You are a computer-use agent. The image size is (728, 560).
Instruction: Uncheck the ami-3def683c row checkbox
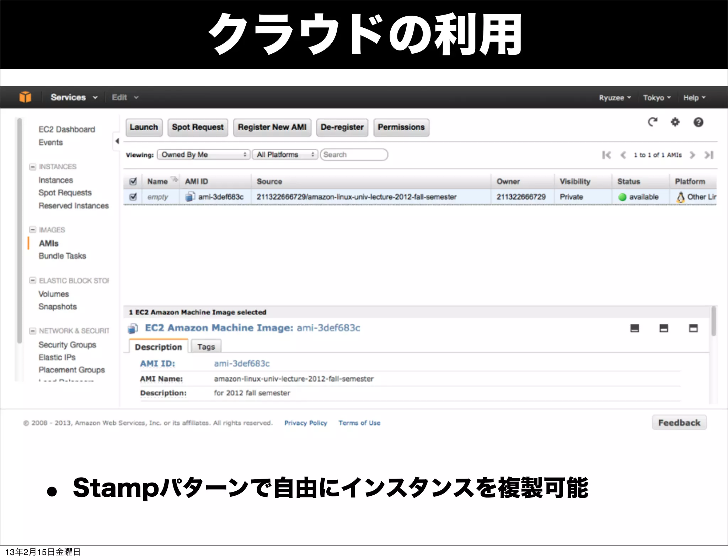[133, 196]
